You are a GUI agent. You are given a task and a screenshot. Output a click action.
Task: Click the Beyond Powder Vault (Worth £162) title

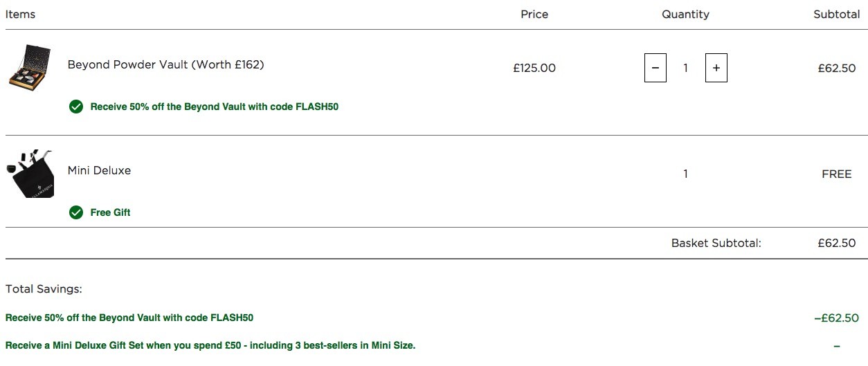pos(166,64)
